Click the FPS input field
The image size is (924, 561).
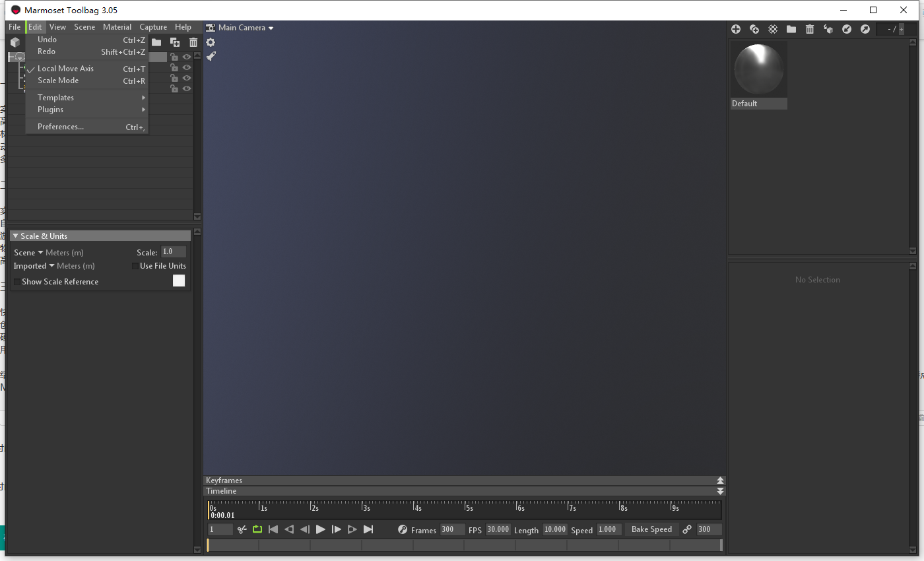tap(498, 529)
